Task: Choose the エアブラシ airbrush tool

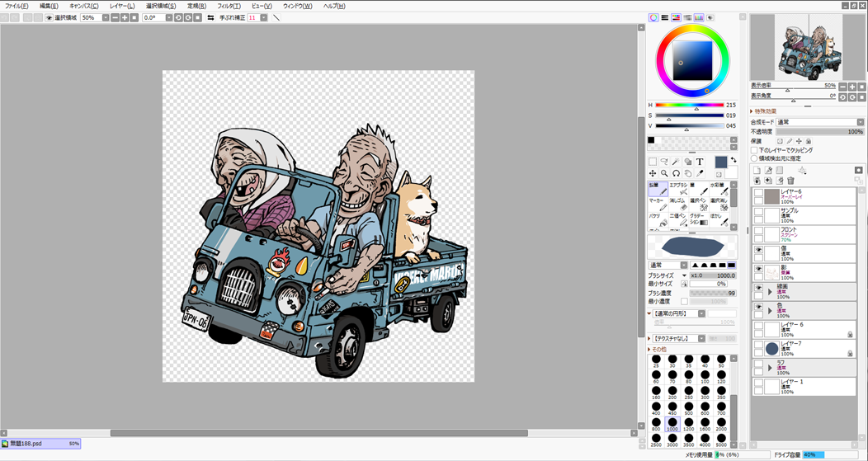Action: (x=677, y=189)
